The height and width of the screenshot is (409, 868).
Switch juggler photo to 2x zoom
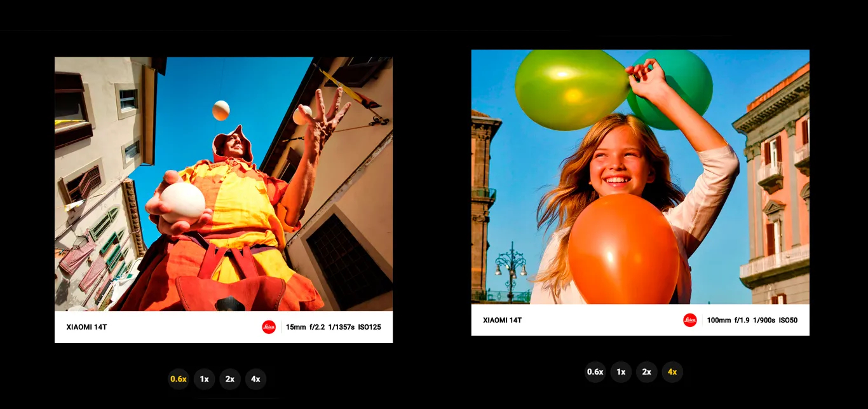(230, 379)
